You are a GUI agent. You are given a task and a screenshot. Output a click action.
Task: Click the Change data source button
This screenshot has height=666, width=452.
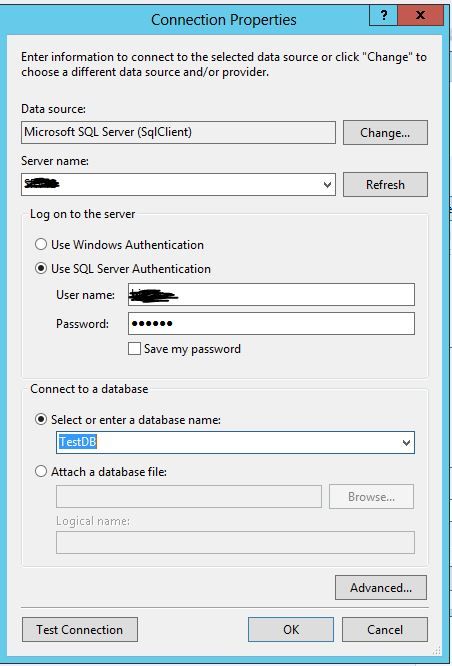click(x=385, y=133)
